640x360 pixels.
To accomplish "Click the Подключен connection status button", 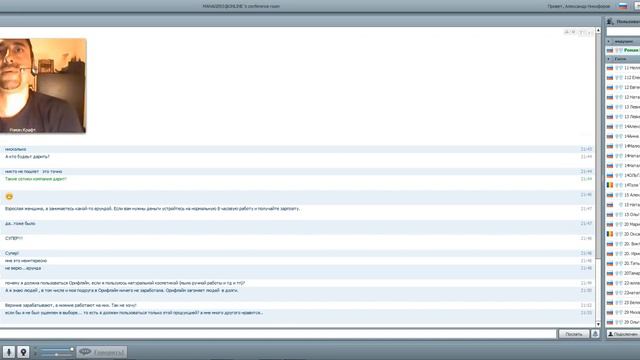I will pyautogui.click(x=623, y=334).
